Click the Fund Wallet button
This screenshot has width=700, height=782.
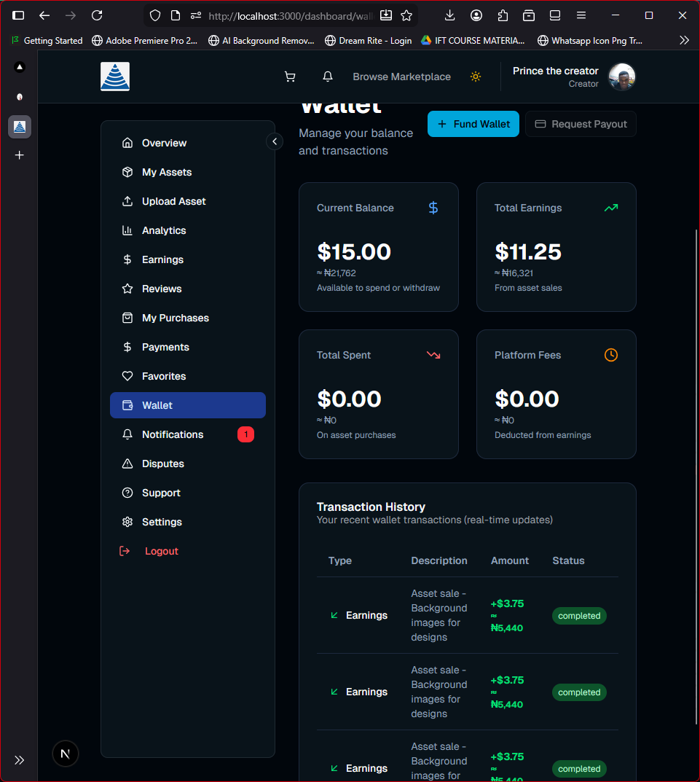(473, 124)
